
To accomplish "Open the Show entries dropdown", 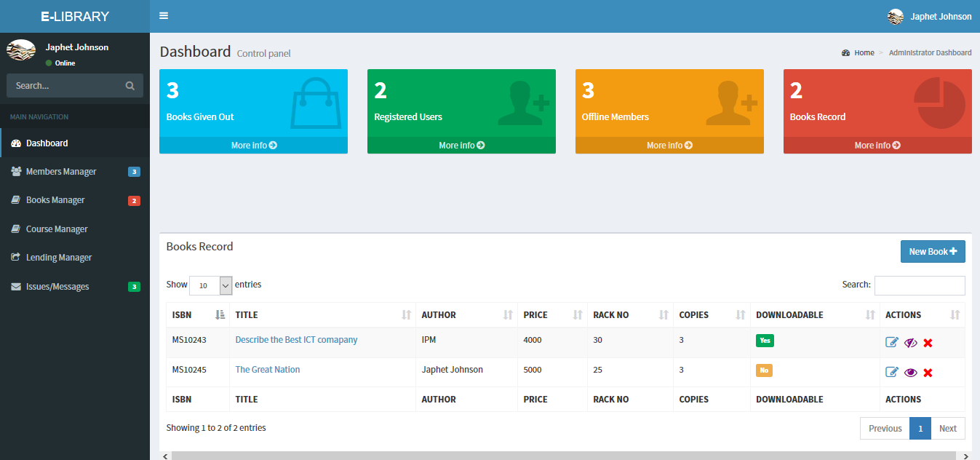I will click(x=210, y=285).
